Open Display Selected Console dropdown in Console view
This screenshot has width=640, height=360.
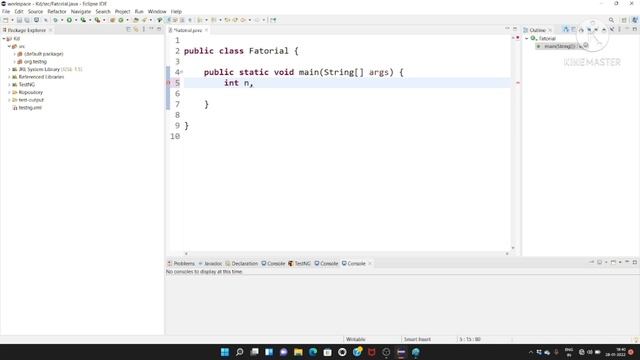coord(606,262)
